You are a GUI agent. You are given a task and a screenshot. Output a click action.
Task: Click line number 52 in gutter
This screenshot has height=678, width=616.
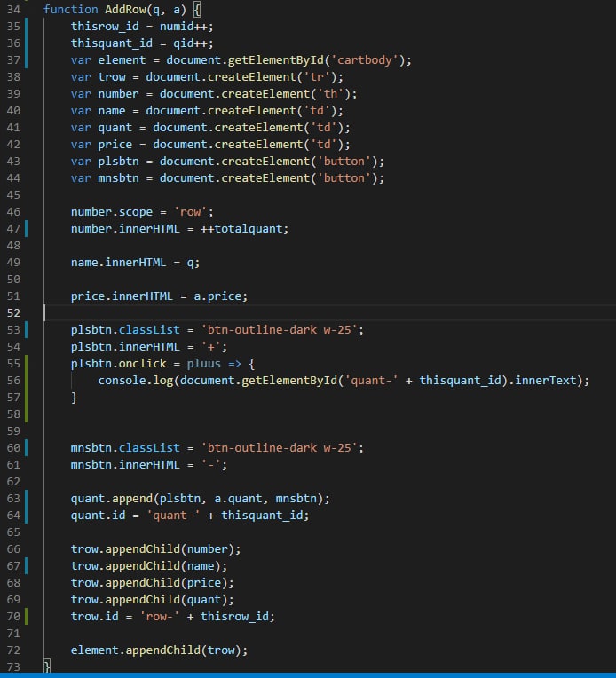pyautogui.click(x=13, y=313)
